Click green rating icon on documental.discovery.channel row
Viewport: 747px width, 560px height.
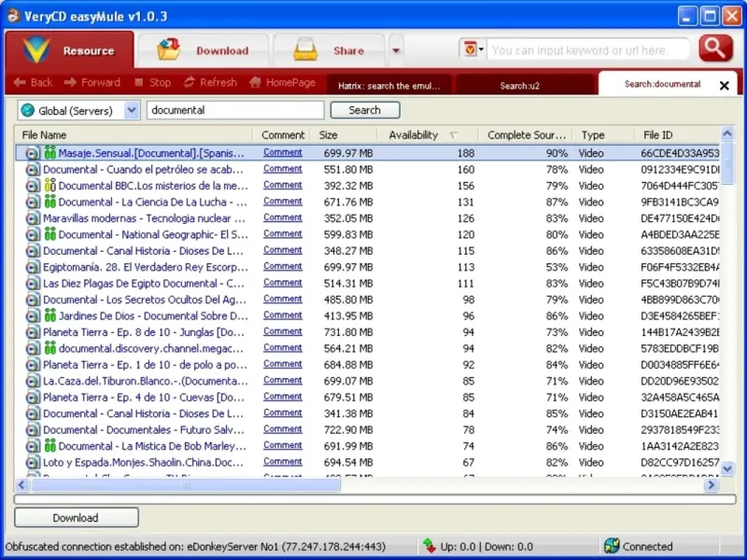point(50,348)
